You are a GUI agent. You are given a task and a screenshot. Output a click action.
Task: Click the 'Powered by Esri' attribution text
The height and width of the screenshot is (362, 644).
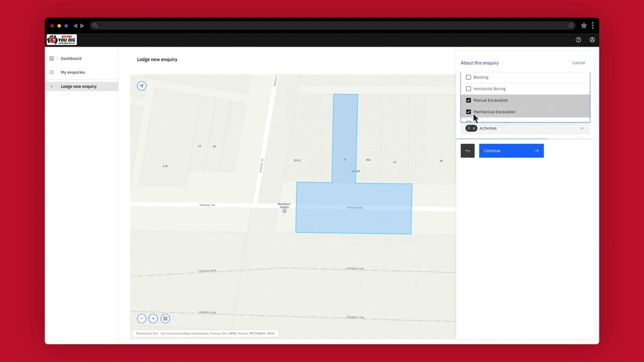click(x=147, y=333)
